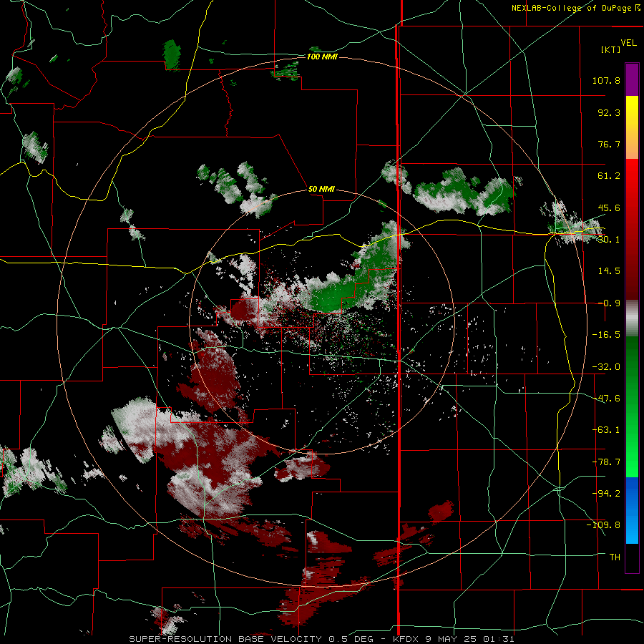
Task: Click the -109.8 scale value
Action: [603, 525]
